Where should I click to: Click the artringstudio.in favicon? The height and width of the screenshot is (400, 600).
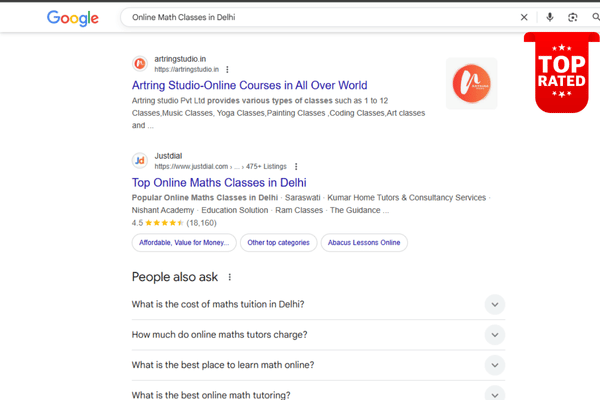click(x=140, y=64)
